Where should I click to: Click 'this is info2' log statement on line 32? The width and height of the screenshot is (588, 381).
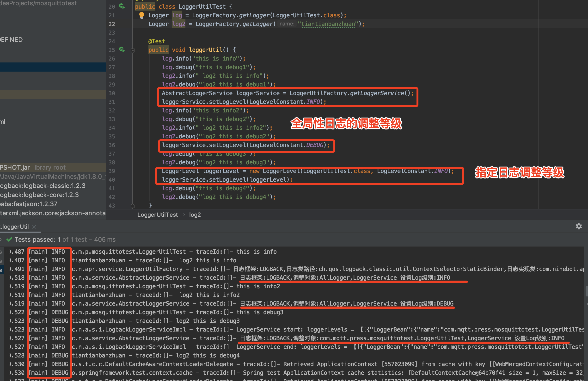click(x=206, y=111)
